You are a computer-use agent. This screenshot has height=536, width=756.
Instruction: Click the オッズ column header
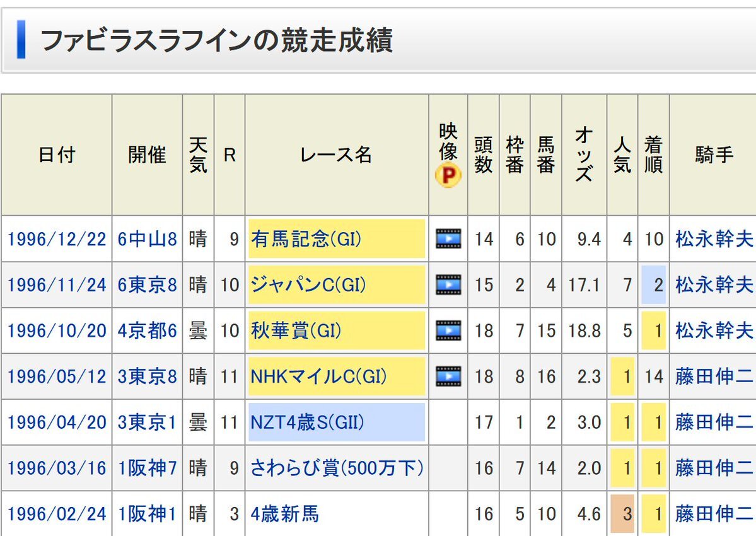584,155
